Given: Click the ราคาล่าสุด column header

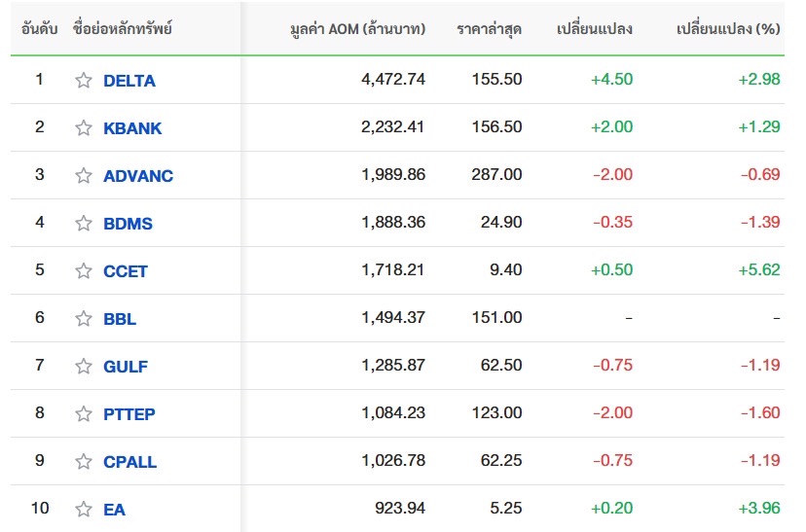Looking at the screenshot, I should pyautogui.click(x=489, y=28).
